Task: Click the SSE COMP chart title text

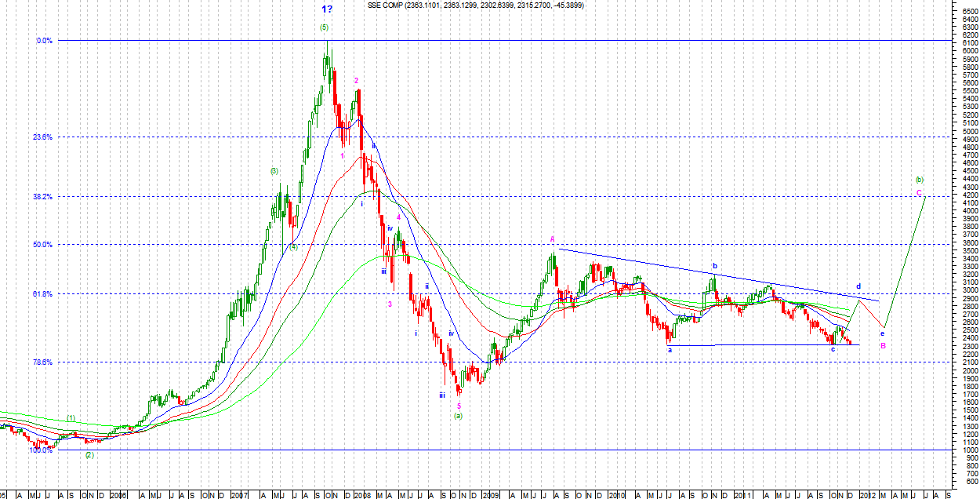Action: (x=475, y=5)
